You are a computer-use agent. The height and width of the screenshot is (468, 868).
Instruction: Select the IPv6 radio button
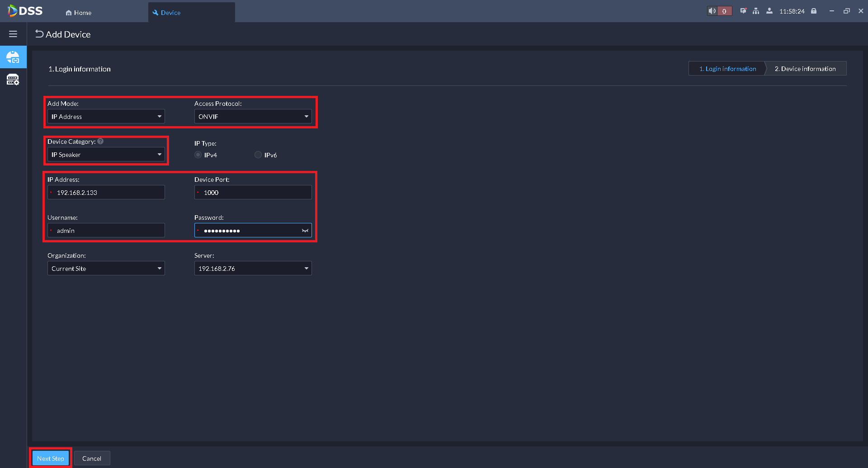click(258, 155)
